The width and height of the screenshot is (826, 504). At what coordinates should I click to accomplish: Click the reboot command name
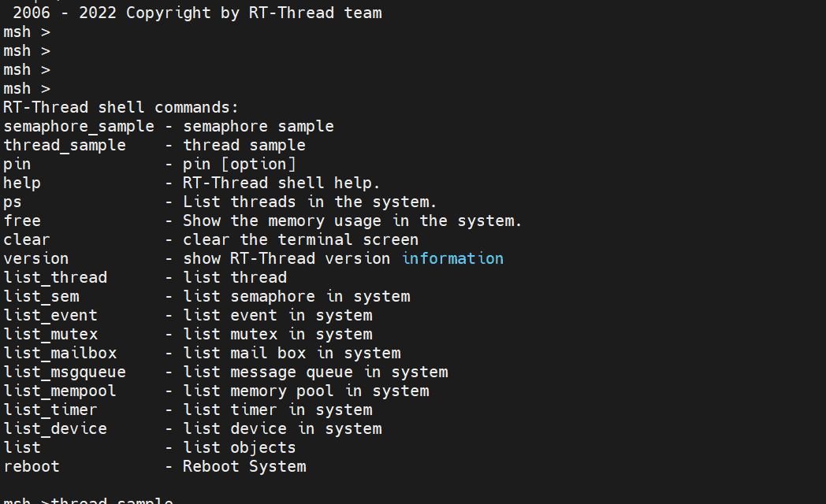[x=32, y=466]
